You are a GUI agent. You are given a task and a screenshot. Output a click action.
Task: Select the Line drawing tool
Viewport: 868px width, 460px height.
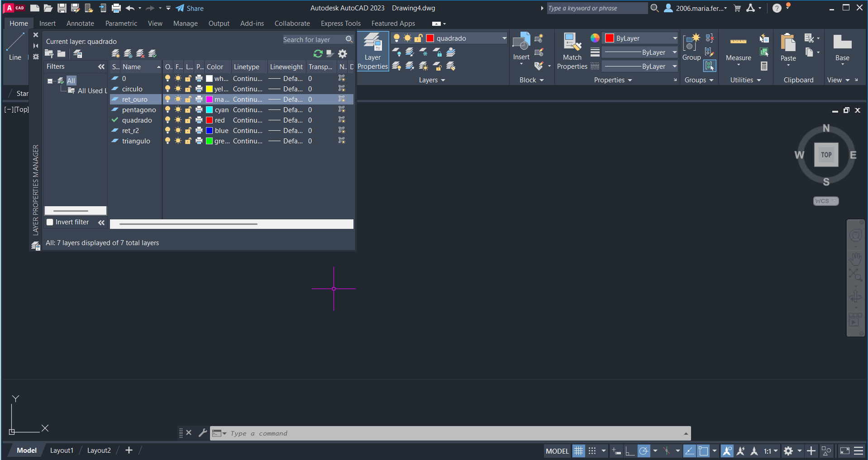click(15, 47)
